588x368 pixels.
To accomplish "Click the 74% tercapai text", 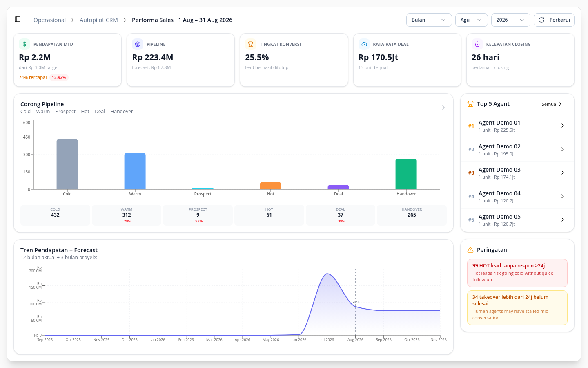I will tap(33, 77).
